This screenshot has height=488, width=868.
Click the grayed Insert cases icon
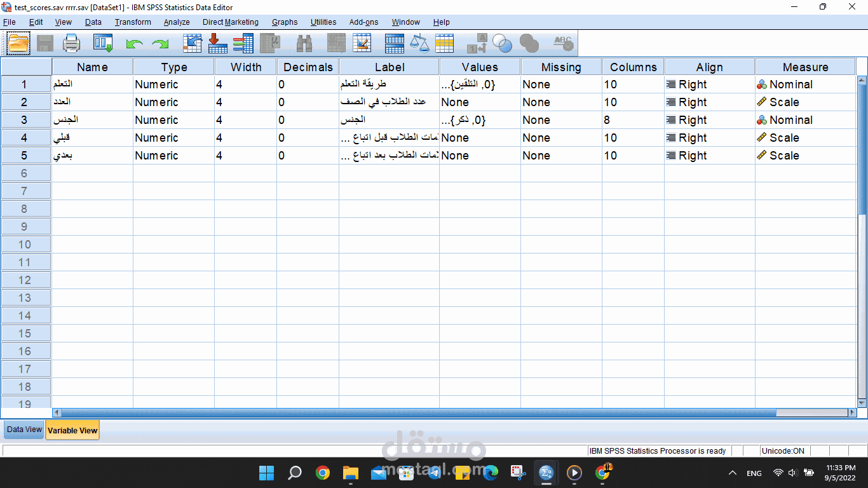coord(336,43)
